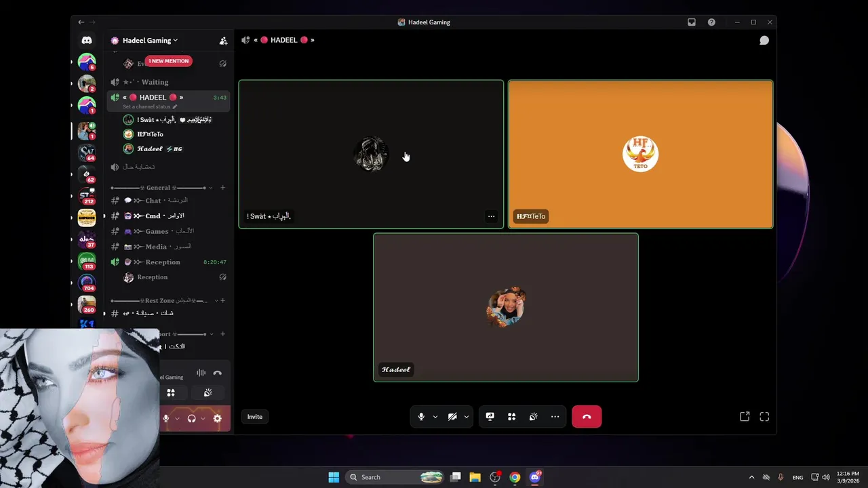This screenshot has width=868, height=488.
Task: Open the soundboard icon in call bar
Action: coord(533,417)
